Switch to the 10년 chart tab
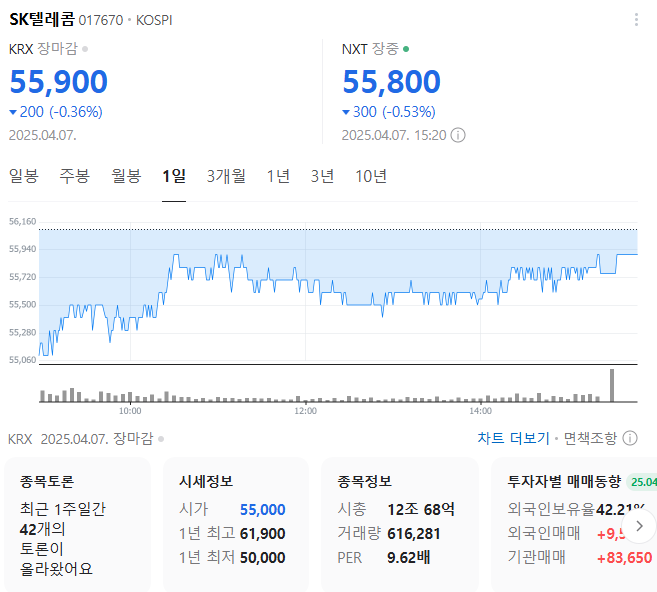This screenshot has width=657, height=592. pyautogui.click(x=371, y=176)
